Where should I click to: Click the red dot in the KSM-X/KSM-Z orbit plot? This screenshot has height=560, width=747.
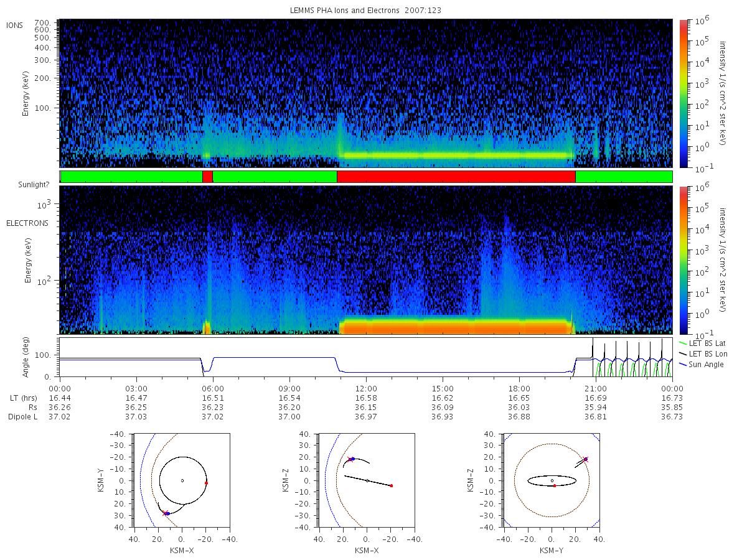tap(391, 485)
